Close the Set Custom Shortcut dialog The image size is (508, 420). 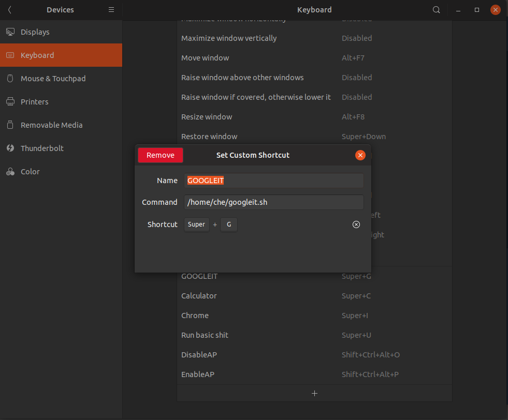[360, 155]
